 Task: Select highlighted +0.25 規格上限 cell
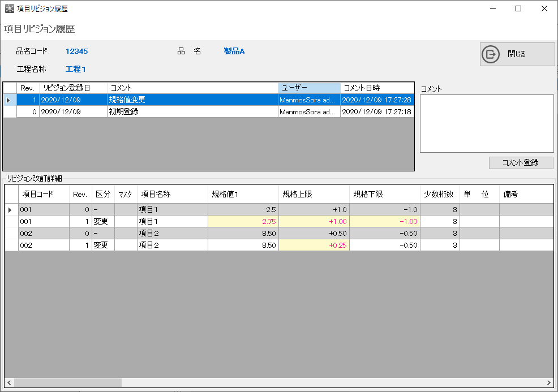coord(314,245)
